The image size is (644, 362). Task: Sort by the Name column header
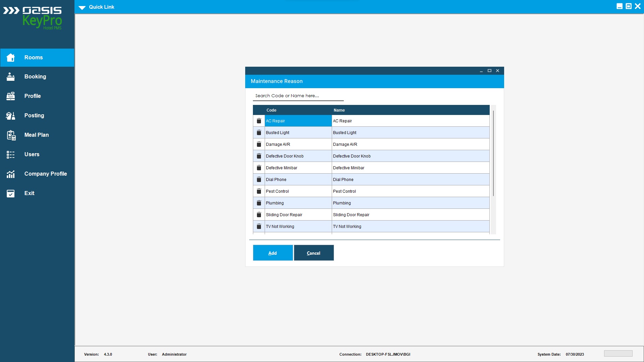(339, 110)
